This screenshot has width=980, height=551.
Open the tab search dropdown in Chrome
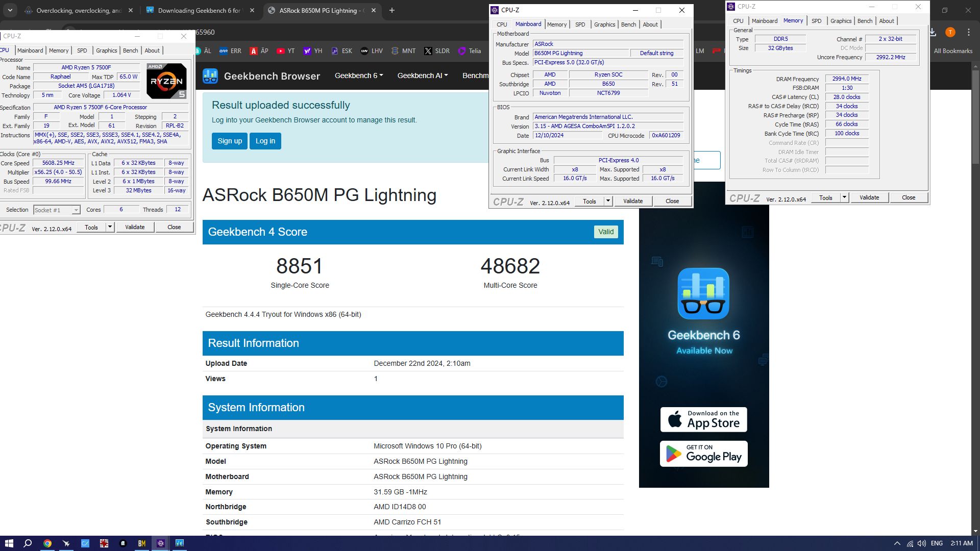click(10, 10)
